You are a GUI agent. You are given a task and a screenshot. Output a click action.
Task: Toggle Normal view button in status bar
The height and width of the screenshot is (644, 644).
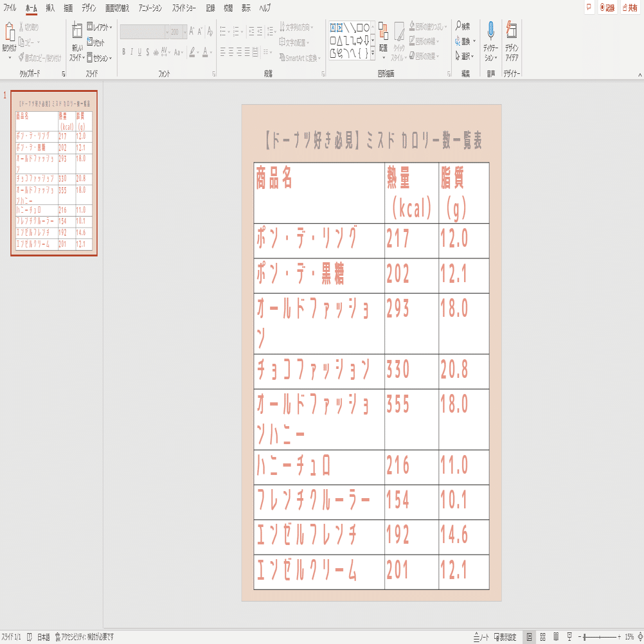coord(530,637)
